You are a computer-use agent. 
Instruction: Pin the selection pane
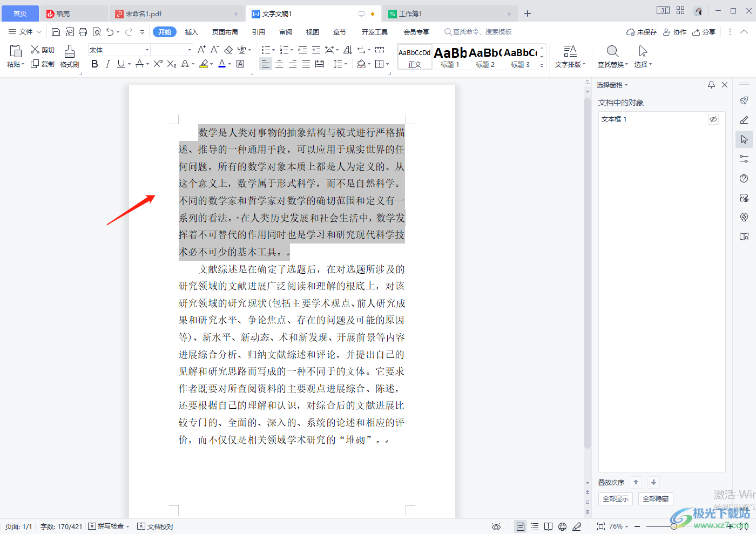click(711, 85)
